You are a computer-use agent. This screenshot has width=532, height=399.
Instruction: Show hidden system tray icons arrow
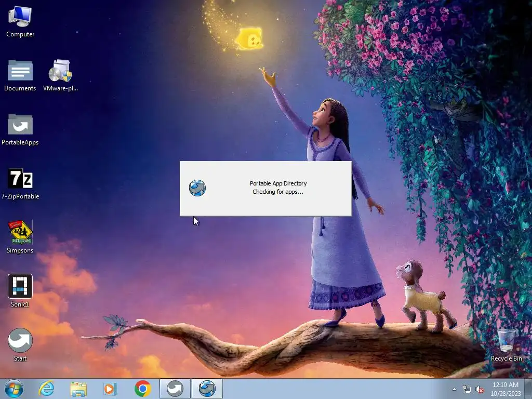[x=454, y=390]
